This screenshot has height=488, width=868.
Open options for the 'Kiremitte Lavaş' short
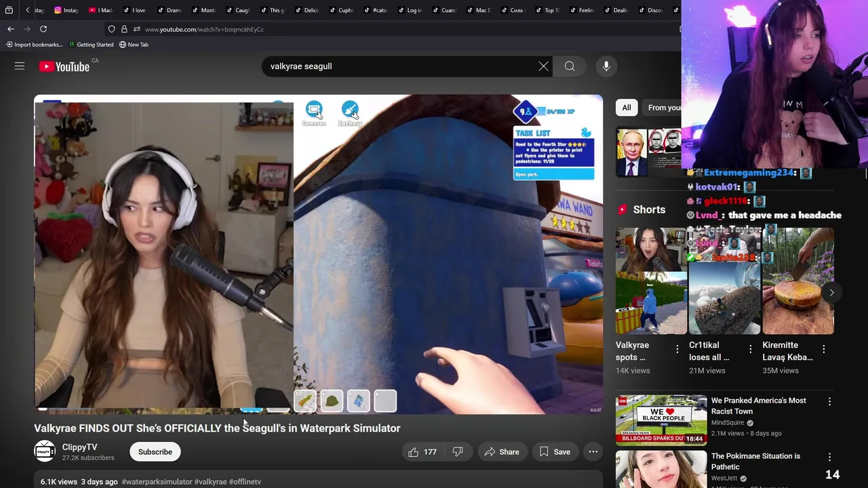click(x=823, y=349)
